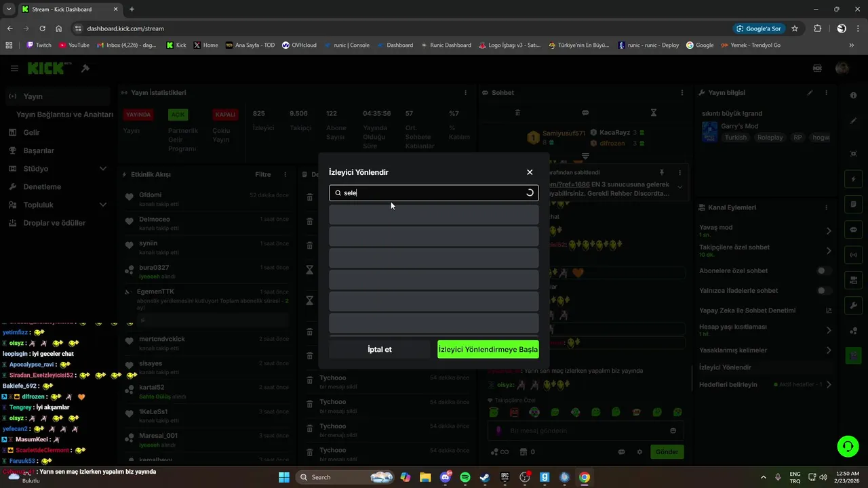Expand the pinned message chevron in chat
Viewport: 868px width, 488px height.
coord(680,188)
